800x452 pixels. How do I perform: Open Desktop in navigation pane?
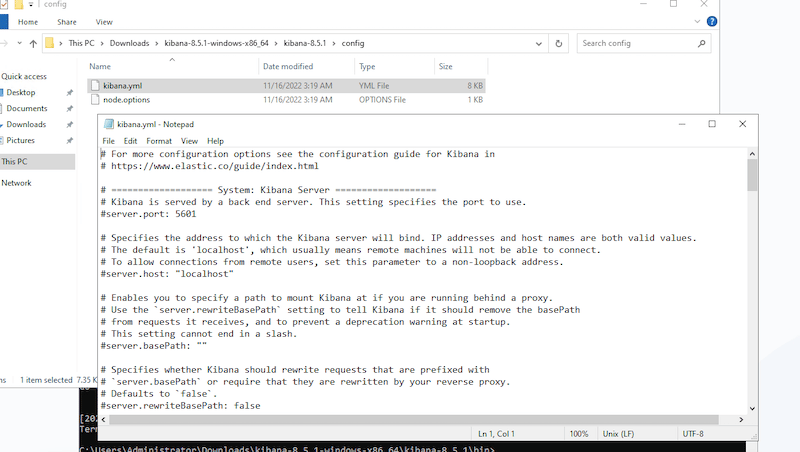pos(21,92)
